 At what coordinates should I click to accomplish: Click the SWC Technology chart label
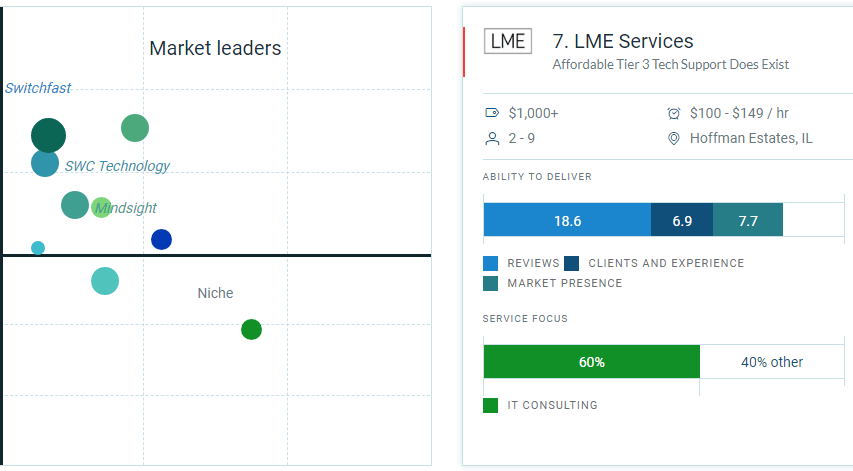click(117, 166)
